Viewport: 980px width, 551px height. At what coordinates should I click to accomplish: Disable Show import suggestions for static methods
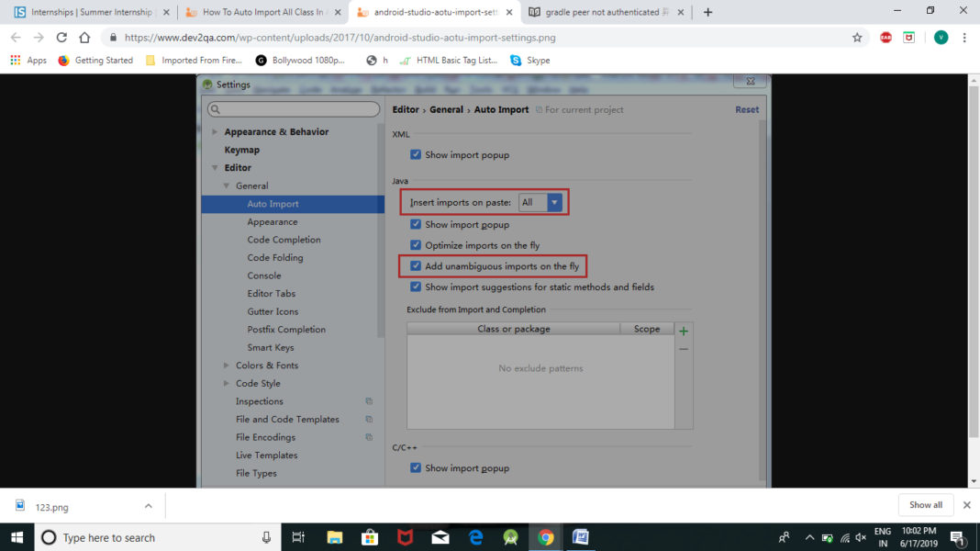click(x=416, y=287)
